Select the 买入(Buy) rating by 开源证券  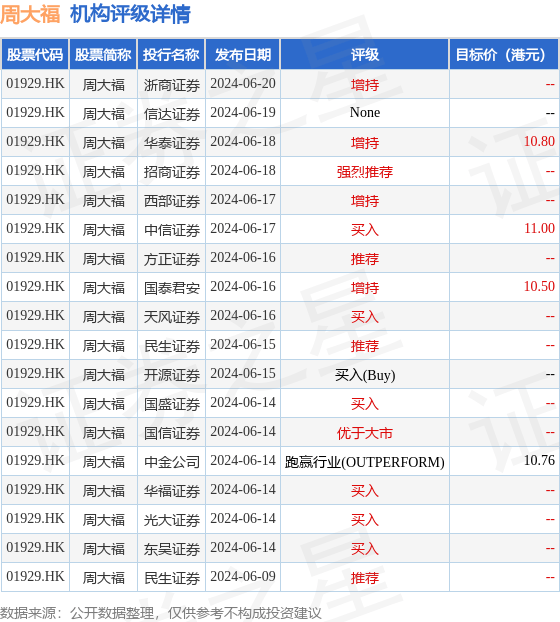[x=364, y=374]
